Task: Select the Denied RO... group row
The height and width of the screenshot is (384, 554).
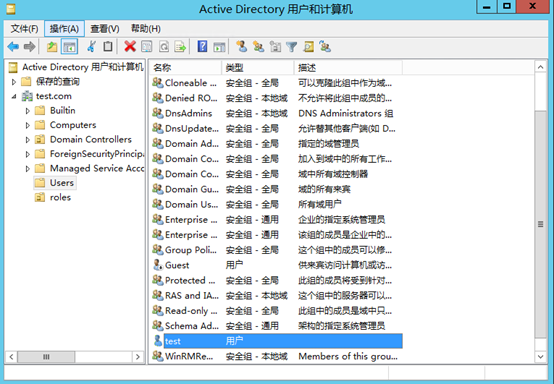Action: tap(277, 98)
